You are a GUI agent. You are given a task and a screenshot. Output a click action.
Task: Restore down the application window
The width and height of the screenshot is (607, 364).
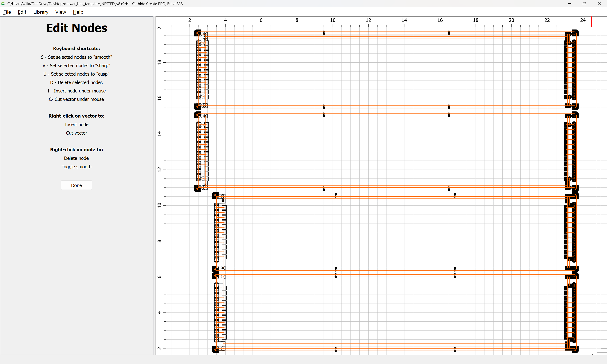(584, 4)
